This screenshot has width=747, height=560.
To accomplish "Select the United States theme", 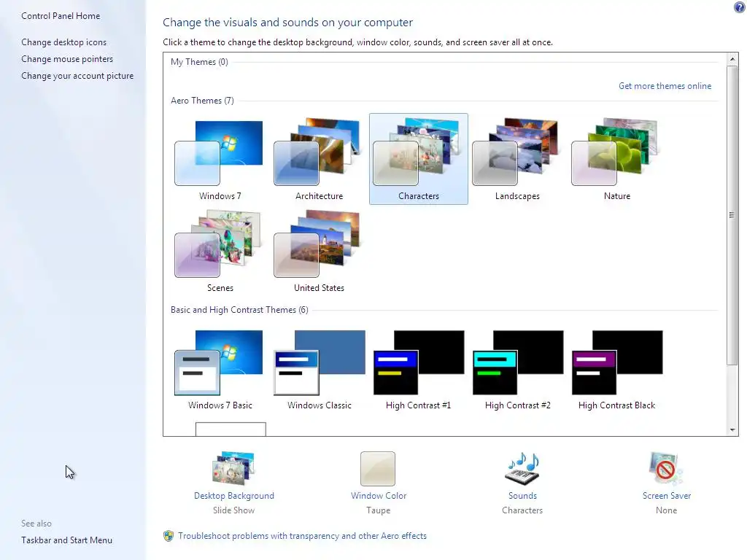I will (319, 251).
